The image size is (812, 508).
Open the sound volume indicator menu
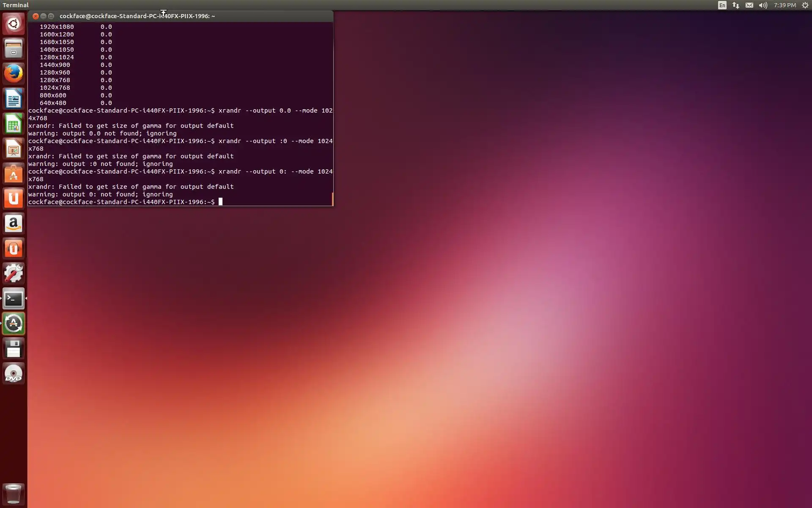(763, 5)
